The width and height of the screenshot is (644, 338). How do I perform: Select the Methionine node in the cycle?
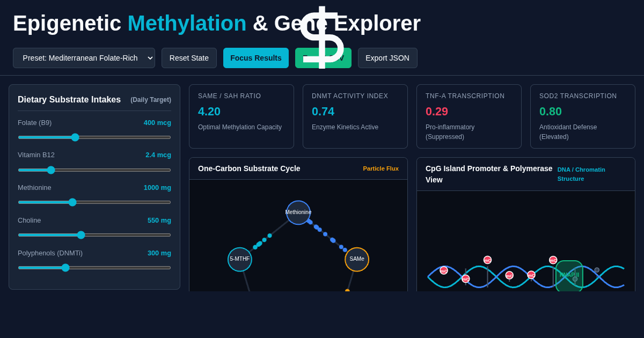(x=298, y=212)
